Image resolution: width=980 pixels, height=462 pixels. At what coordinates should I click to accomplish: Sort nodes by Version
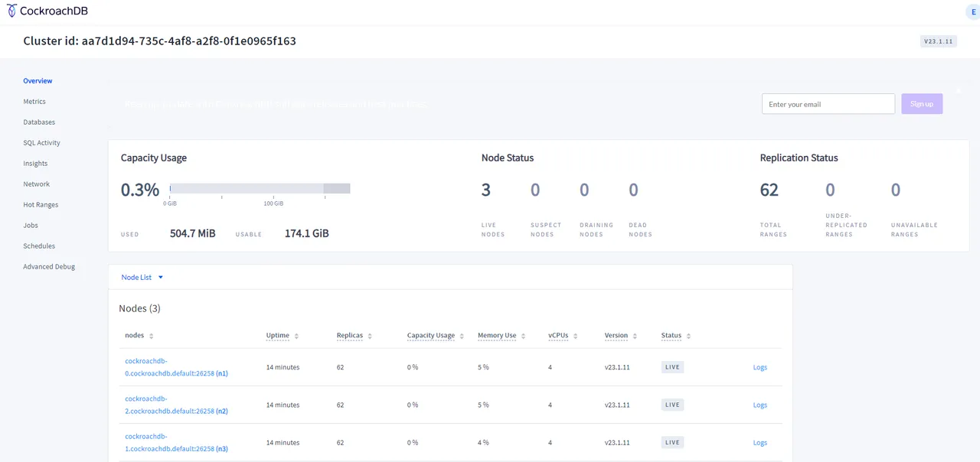pos(621,336)
